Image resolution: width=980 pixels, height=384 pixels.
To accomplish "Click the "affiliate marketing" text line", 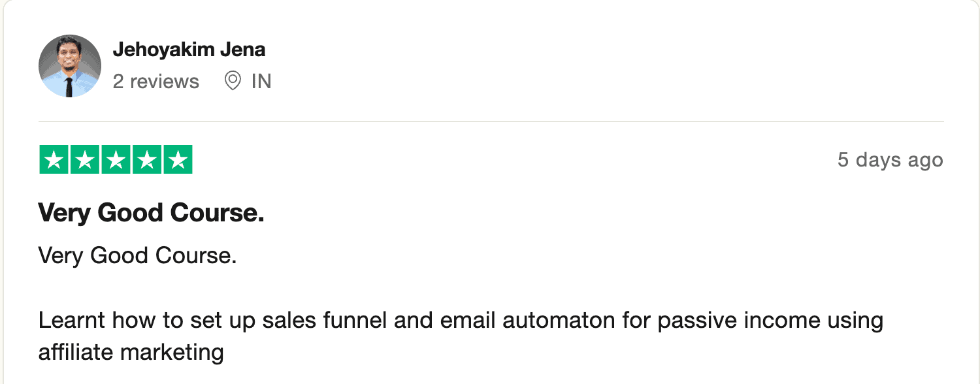I will point(131,353).
